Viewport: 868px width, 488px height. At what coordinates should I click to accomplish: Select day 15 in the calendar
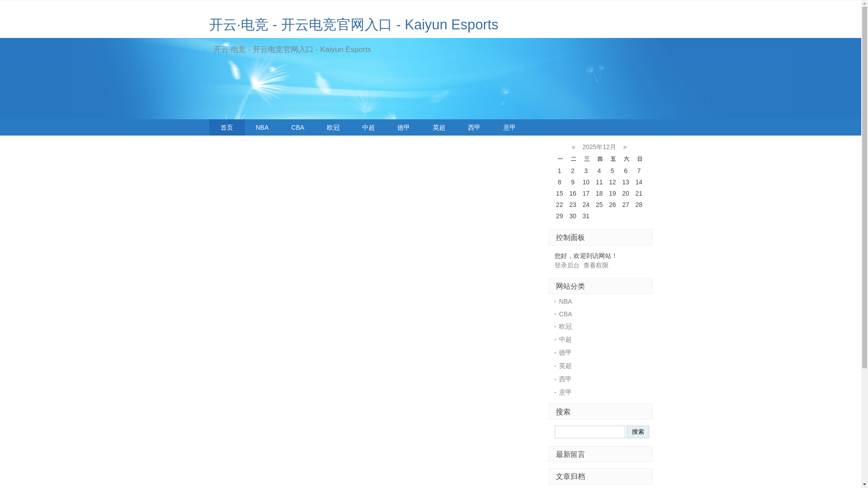click(x=559, y=193)
